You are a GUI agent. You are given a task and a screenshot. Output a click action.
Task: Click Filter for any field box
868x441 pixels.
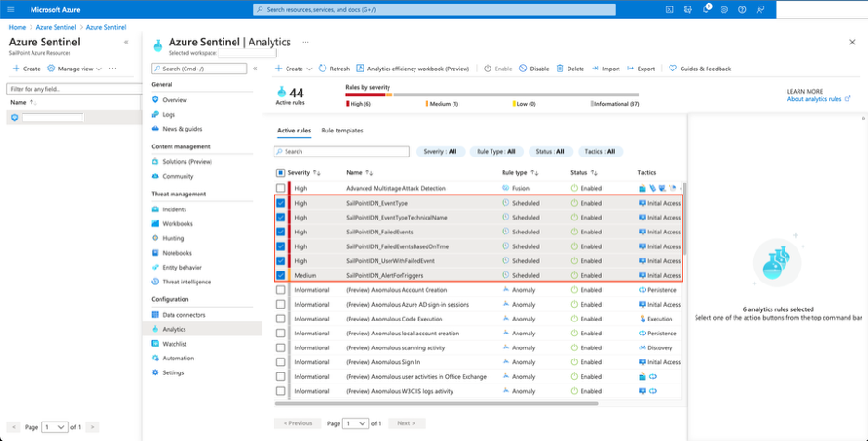coord(75,89)
